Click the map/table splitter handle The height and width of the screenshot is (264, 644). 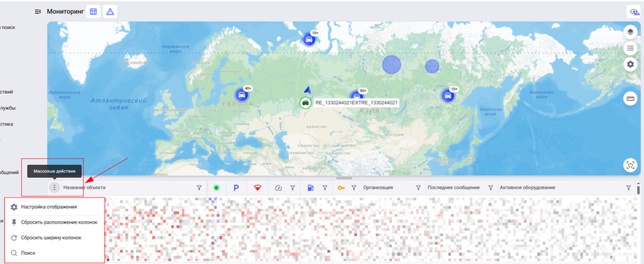344,178
